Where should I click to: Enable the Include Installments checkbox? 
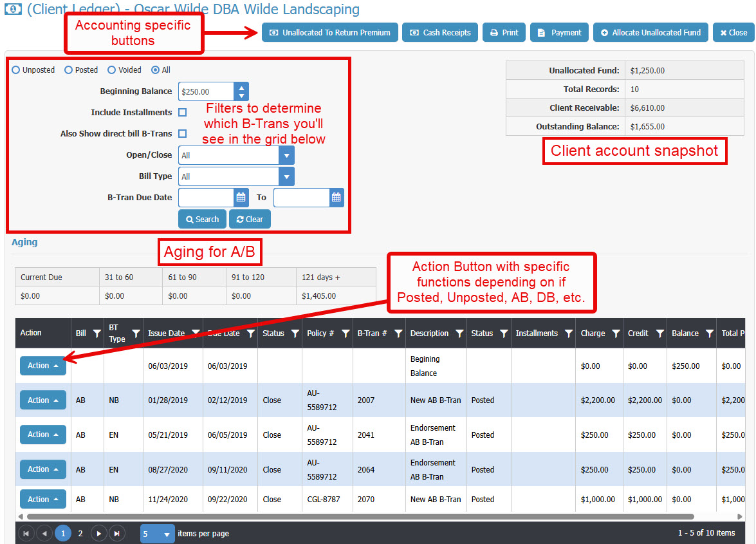tap(183, 113)
